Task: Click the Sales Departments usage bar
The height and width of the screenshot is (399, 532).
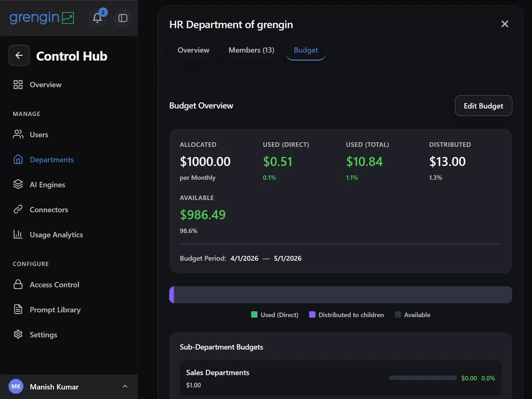Action: coord(422,378)
